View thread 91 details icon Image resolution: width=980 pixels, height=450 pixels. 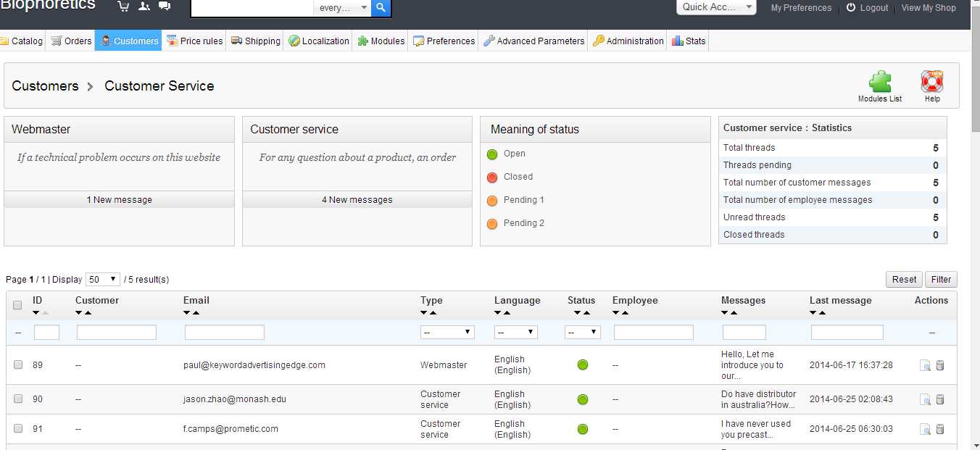point(925,429)
